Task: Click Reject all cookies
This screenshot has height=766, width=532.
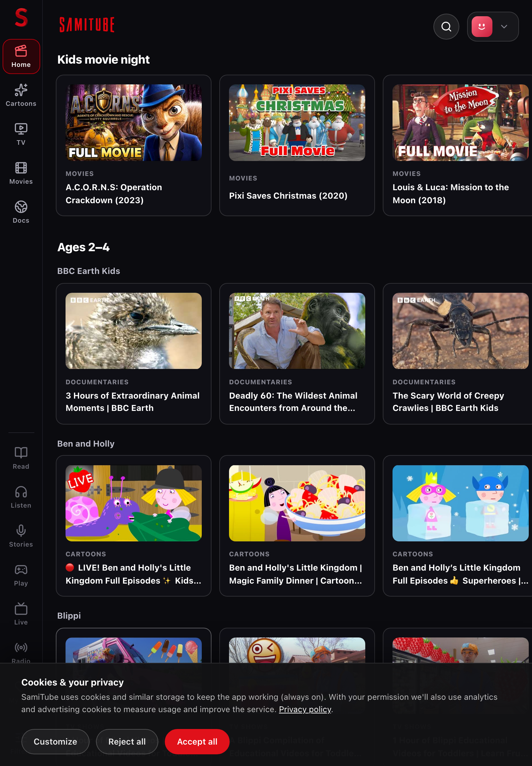Action: tap(127, 741)
